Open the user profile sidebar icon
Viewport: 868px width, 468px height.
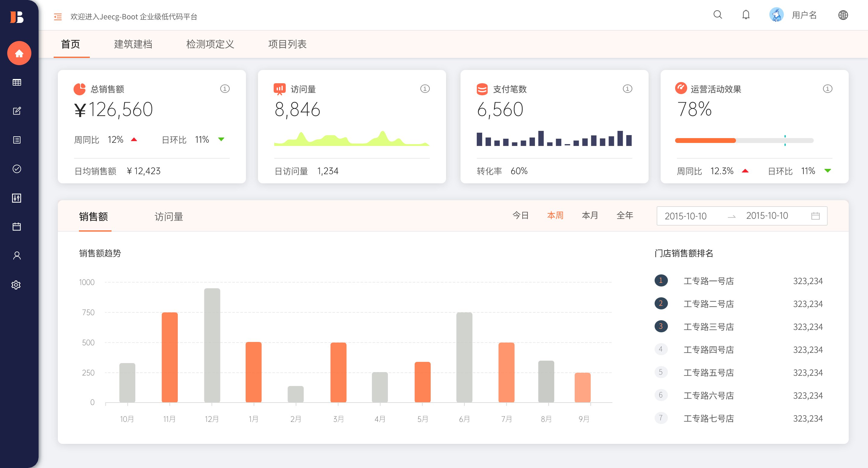click(17, 256)
